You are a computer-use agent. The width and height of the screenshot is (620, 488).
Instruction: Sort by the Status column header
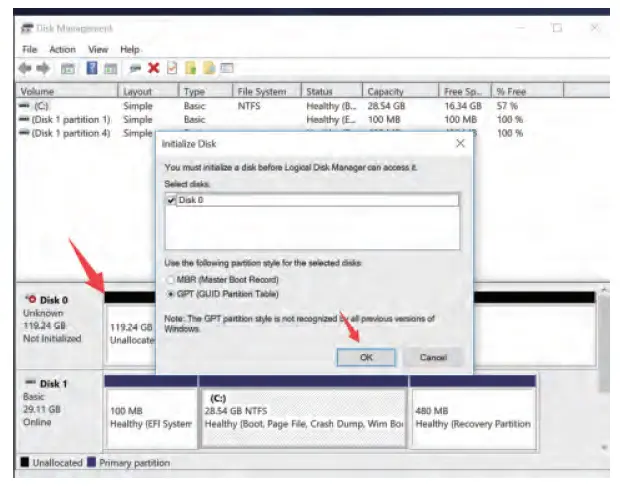[332, 91]
